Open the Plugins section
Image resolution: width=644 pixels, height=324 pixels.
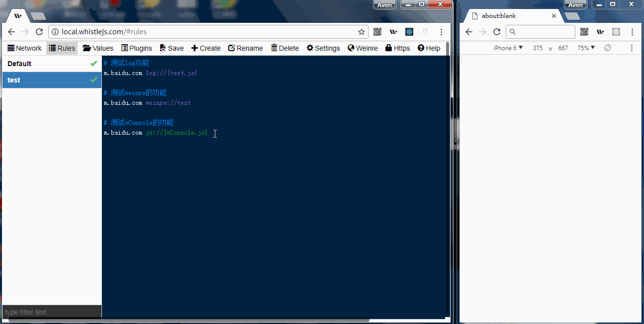(136, 48)
